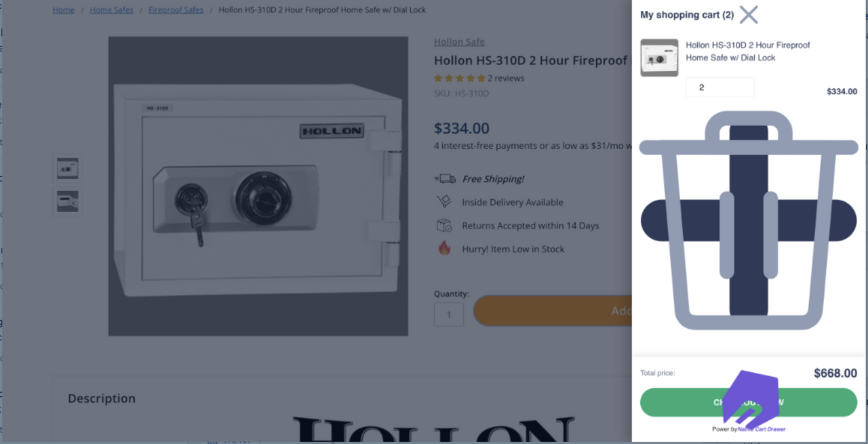Screen dimensions: 868x444
Task: Select the second product thumbnail
Action: tap(68, 201)
